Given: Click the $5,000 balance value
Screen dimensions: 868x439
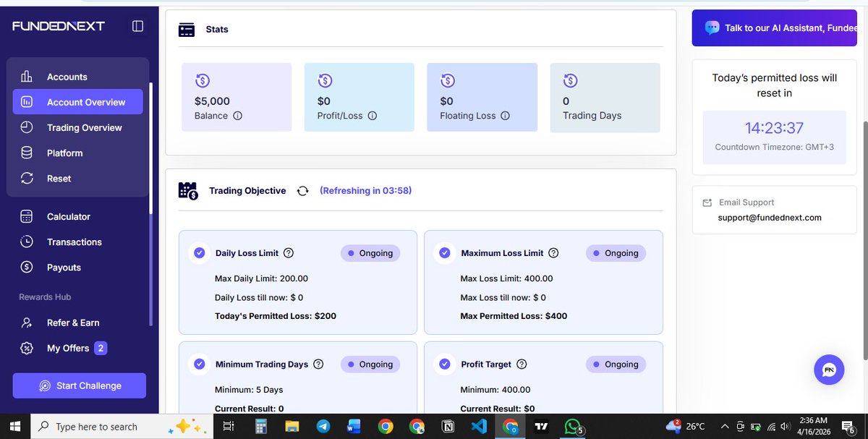Looking at the screenshot, I should pos(212,101).
